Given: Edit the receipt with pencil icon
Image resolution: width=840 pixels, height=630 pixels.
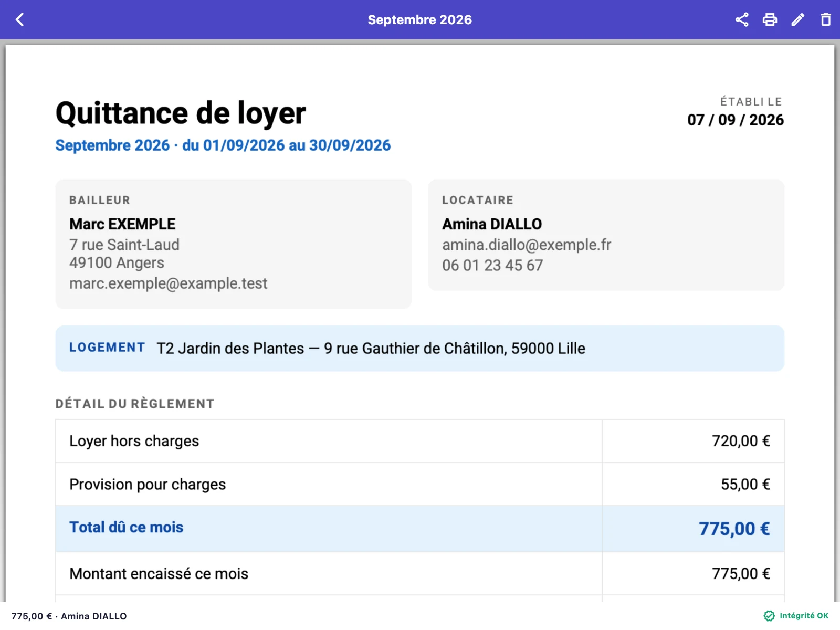Looking at the screenshot, I should tap(798, 20).
